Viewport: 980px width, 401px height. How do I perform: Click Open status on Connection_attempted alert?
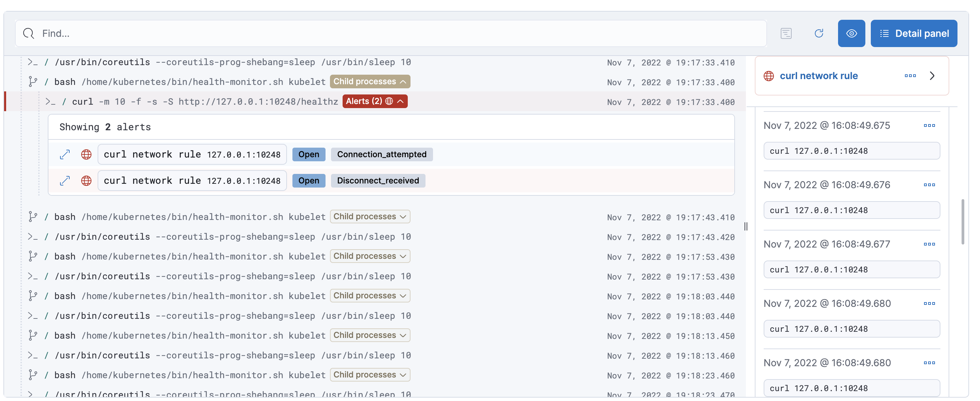click(x=308, y=154)
